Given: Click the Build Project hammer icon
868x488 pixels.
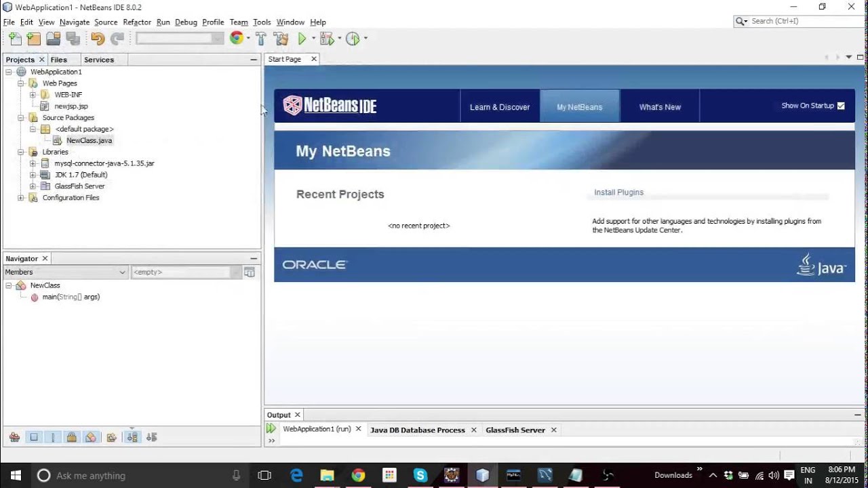Looking at the screenshot, I should [260, 39].
